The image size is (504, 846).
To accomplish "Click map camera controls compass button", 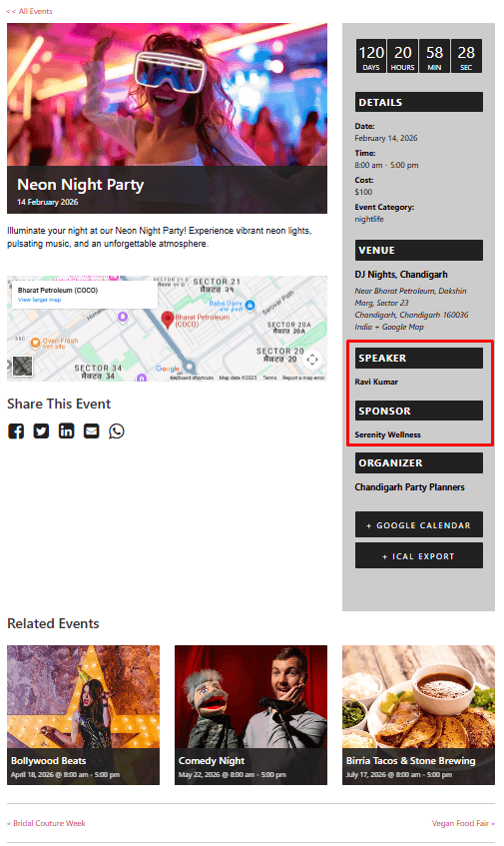I will pyautogui.click(x=312, y=360).
